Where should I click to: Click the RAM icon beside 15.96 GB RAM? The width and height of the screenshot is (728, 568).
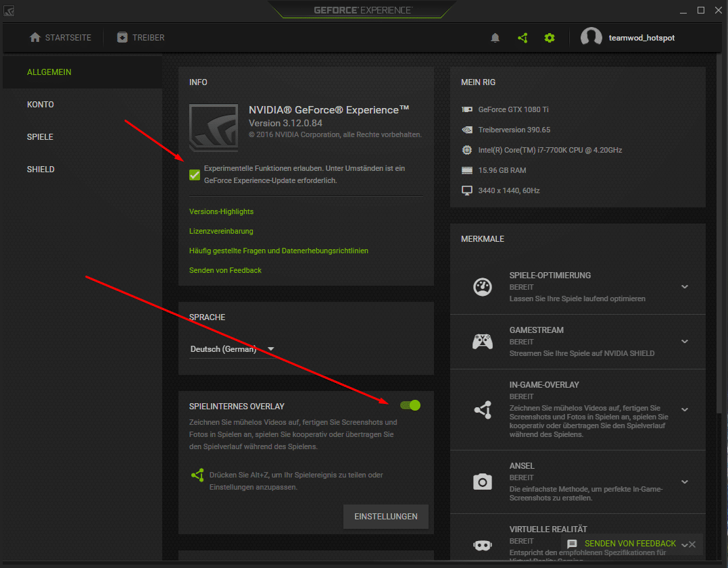click(x=466, y=170)
